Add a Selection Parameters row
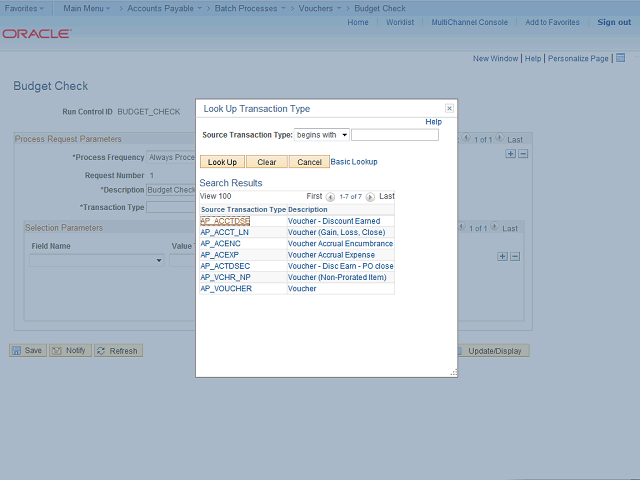Image resolution: width=640 pixels, height=480 pixels. coord(502,256)
